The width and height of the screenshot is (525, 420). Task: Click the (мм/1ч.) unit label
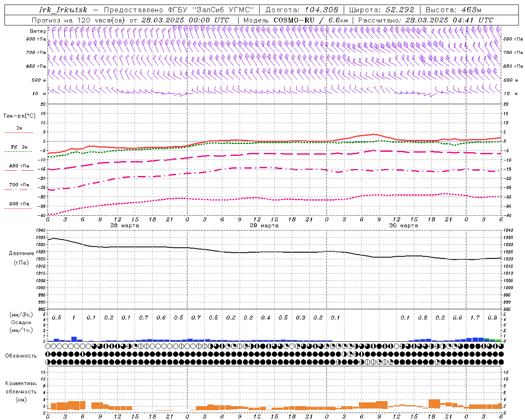[21, 330]
